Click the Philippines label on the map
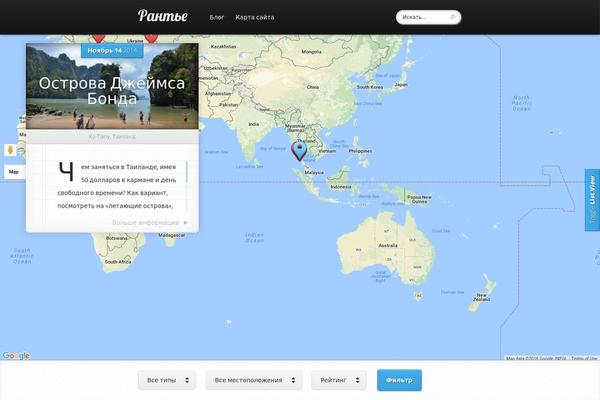This screenshot has height=400, width=600. pos(360,151)
